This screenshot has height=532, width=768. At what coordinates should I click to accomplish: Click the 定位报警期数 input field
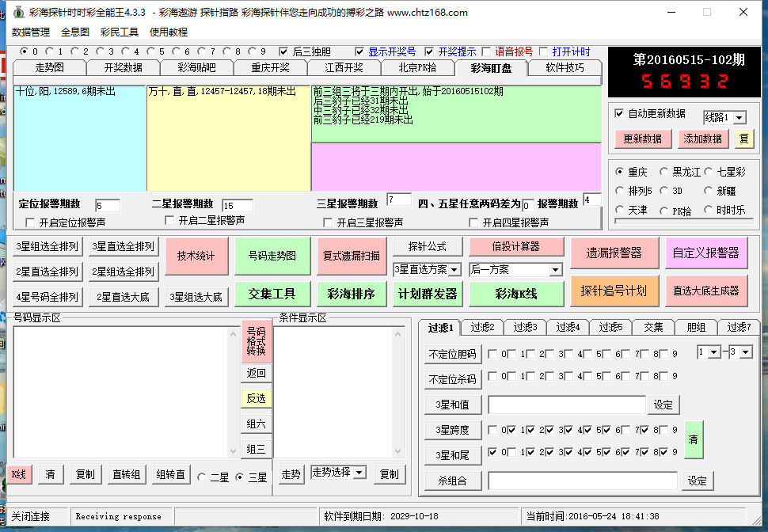(107, 206)
